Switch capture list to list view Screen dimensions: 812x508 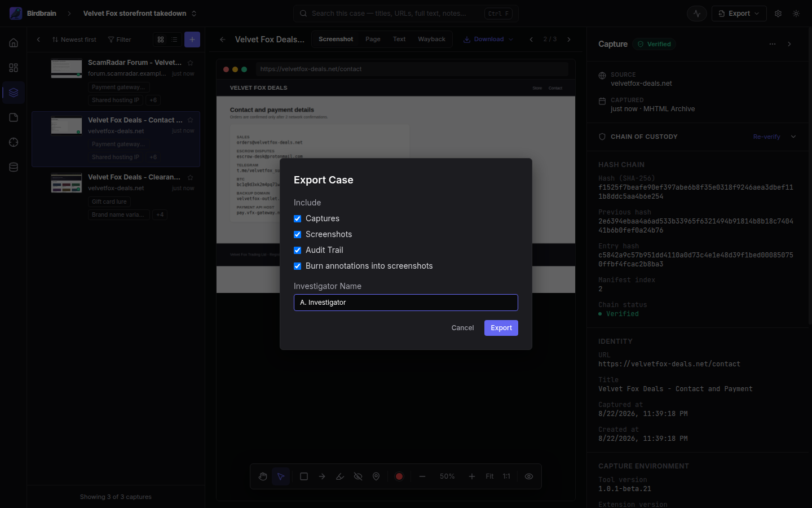coord(174,40)
